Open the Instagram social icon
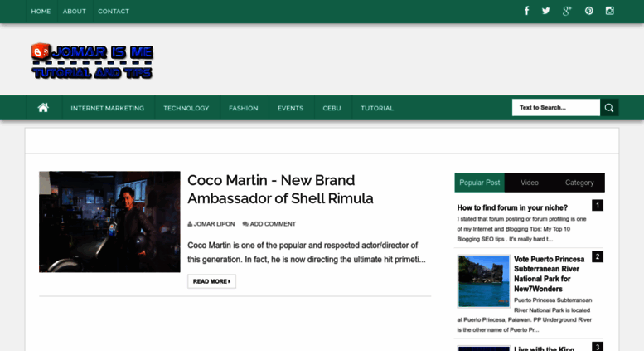This screenshot has height=351, width=644. point(610,11)
